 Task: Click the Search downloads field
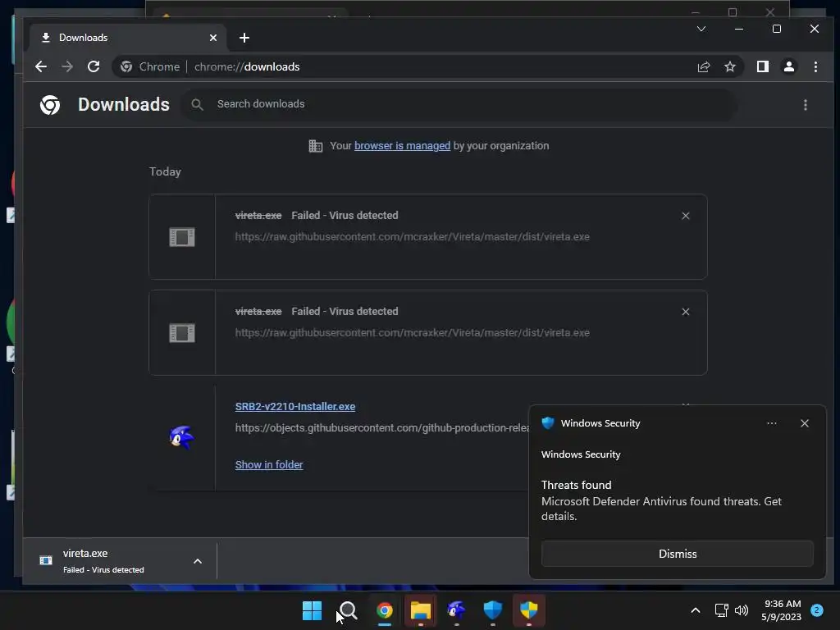point(461,104)
